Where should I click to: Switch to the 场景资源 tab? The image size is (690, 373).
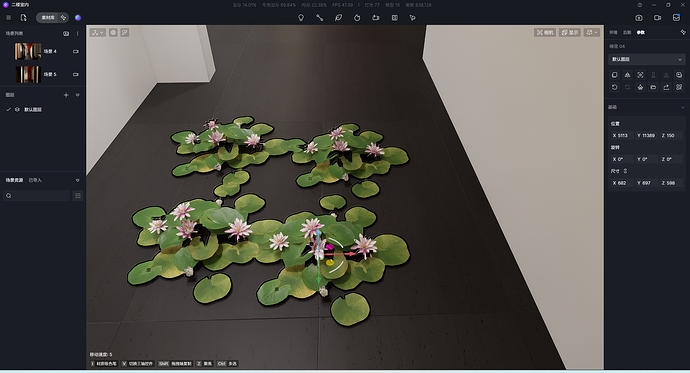[x=14, y=180]
